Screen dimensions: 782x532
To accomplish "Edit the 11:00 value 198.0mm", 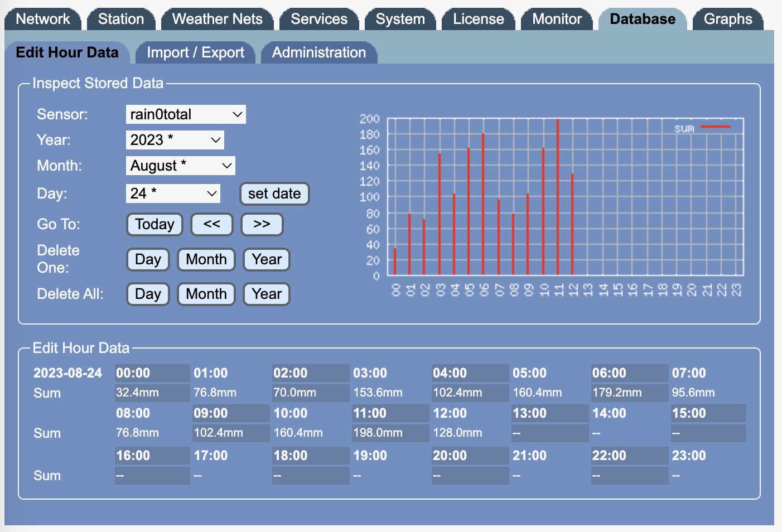I will (390, 433).
